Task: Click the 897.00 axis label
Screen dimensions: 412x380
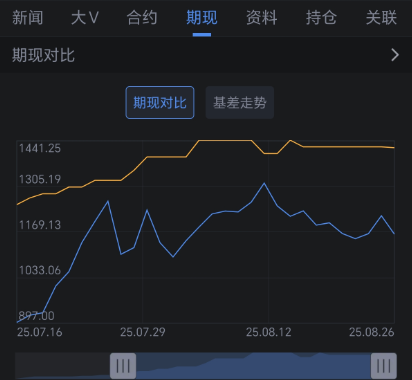Action: pos(36,315)
